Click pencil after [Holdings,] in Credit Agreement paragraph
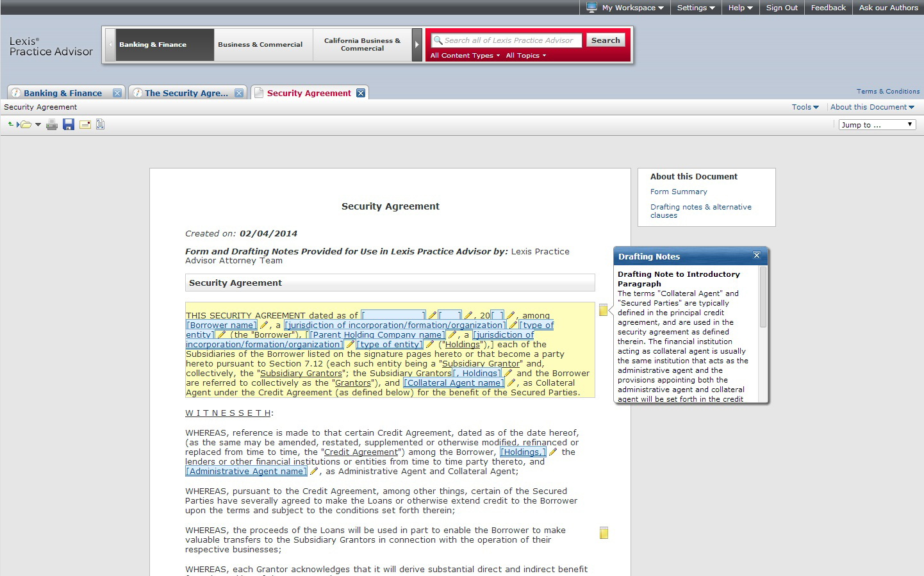This screenshot has height=576, width=924. 553,452
